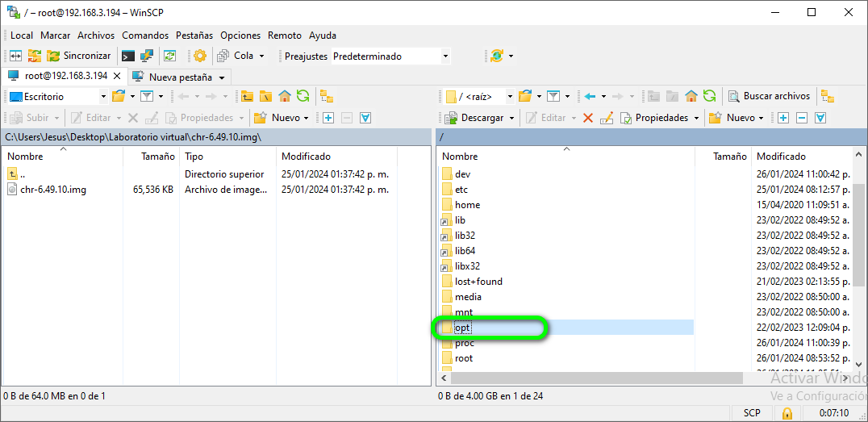
Task: Rename selected remote item pencil icon
Action: (x=607, y=118)
